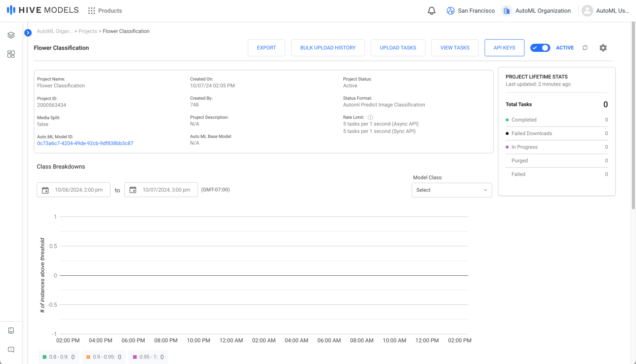Image resolution: width=636 pixels, height=364 pixels.
Task: Click the Flower Classification page title
Action: (61, 48)
